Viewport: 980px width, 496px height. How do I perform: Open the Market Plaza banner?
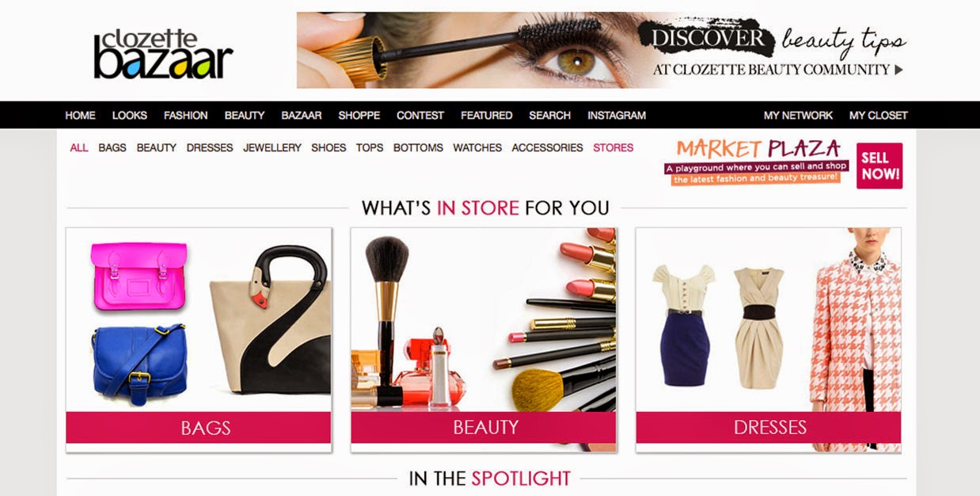757,162
